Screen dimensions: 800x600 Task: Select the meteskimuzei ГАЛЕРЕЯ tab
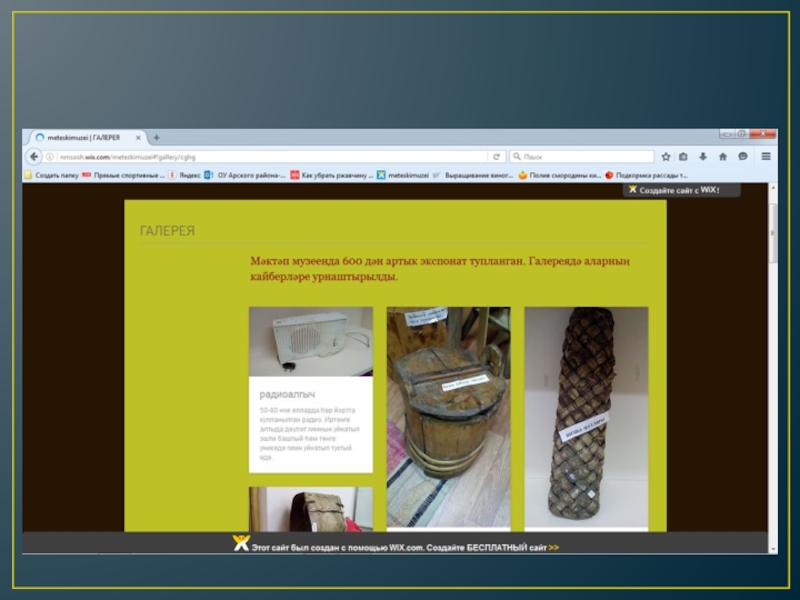(85, 137)
